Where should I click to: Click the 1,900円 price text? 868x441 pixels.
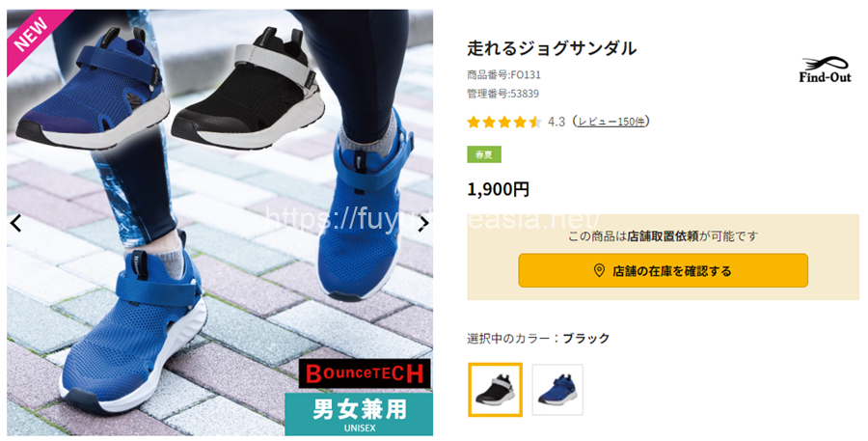coord(499,189)
